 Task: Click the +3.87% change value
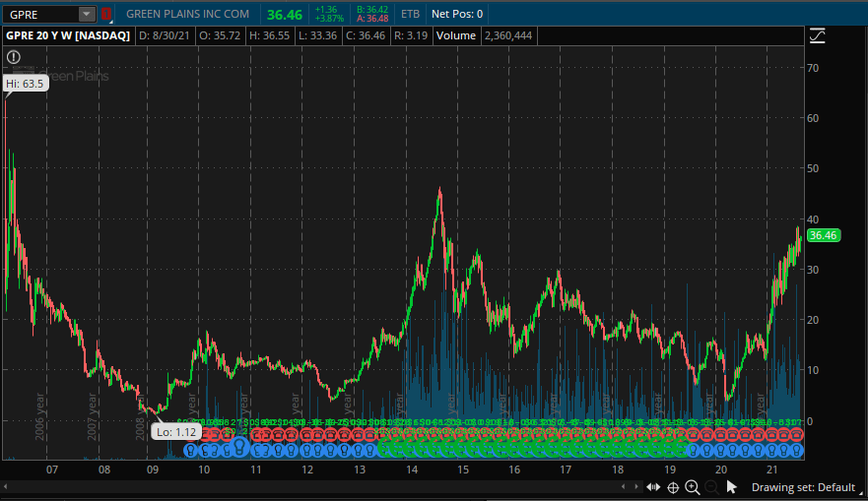[329, 19]
